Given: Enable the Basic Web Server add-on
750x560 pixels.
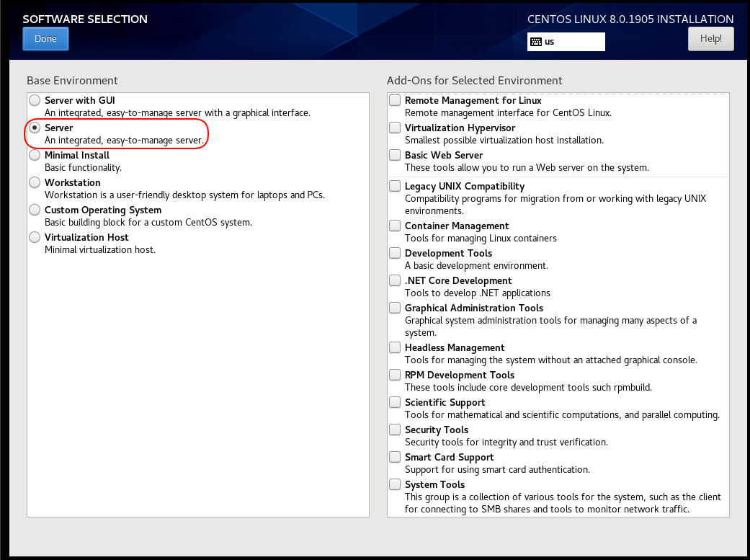Looking at the screenshot, I should pos(394,154).
